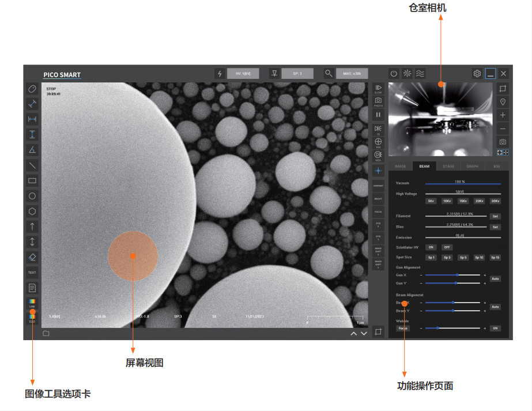The width and height of the screenshot is (532, 411).
Task: Take a PHOTO of the scan
Action: point(378,102)
